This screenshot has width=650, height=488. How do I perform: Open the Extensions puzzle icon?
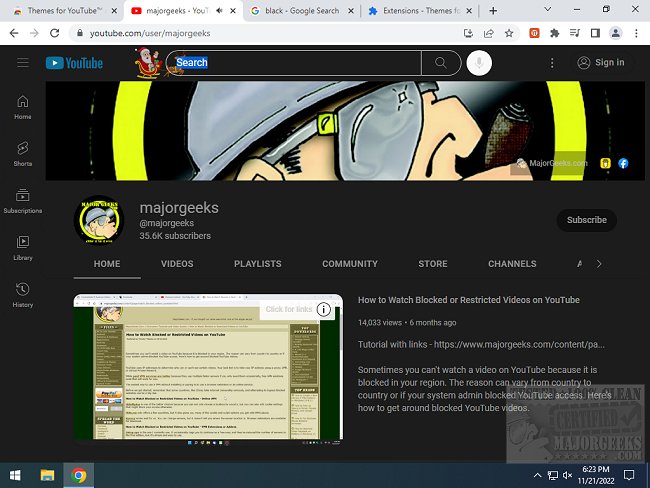(555, 33)
